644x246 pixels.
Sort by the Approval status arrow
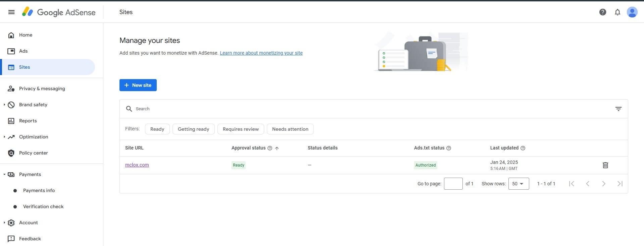(277, 148)
